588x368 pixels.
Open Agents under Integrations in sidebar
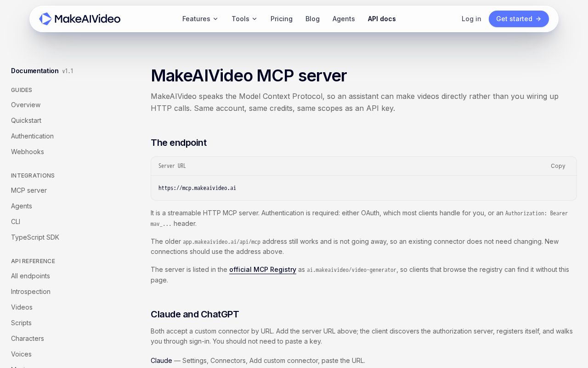[x=22, y=206]
